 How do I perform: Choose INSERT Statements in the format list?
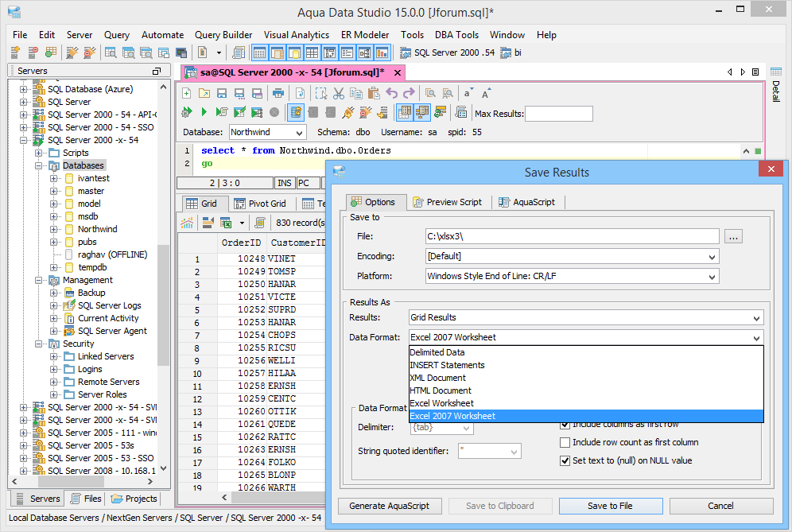(x=586, y=365)
